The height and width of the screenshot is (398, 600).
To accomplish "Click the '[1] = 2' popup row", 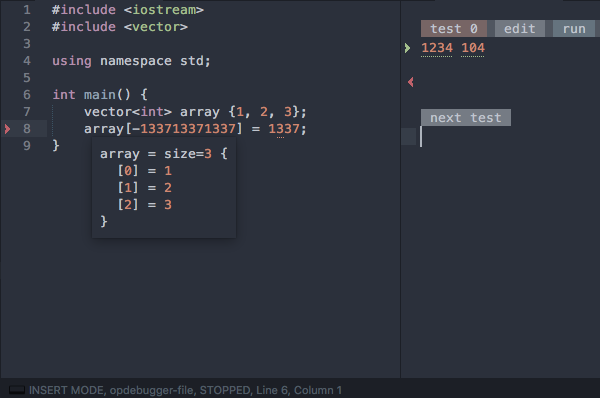I will (x=145, y=188).
